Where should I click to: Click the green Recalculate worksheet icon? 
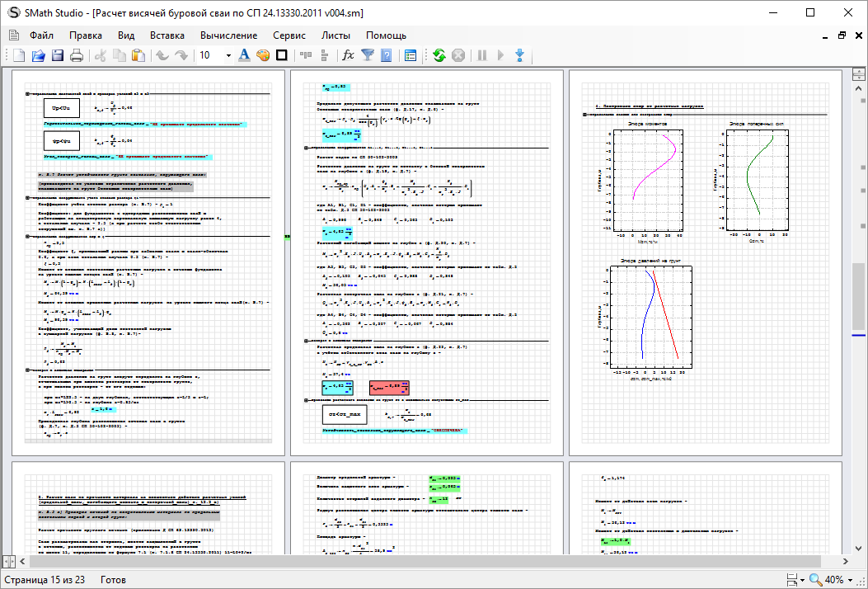(439, 55)
